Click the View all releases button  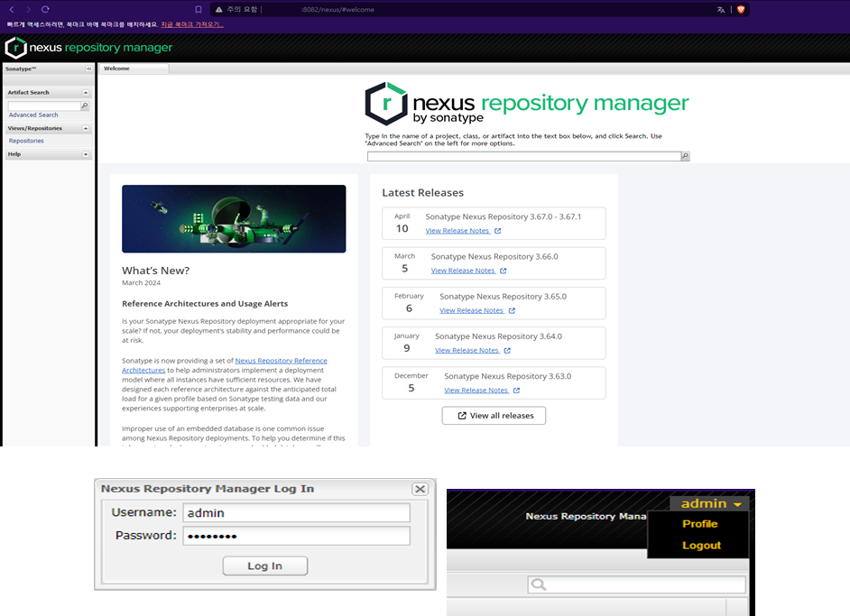[494, 416]
